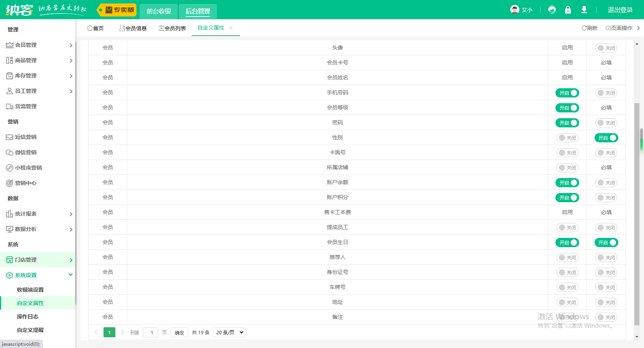Click the download icon in top bar
The height and width of the screenshot is (348, 644).
pos(584,10)
